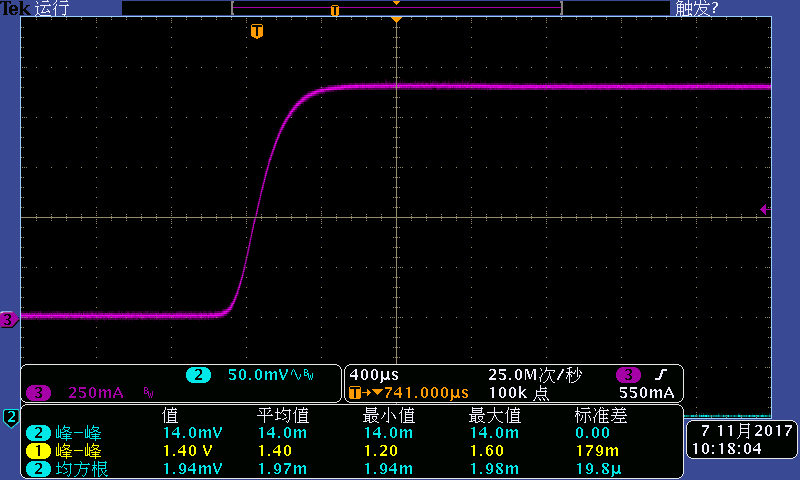
Task: Open the 400µs horizontal timebase readout
Action: 369,375
